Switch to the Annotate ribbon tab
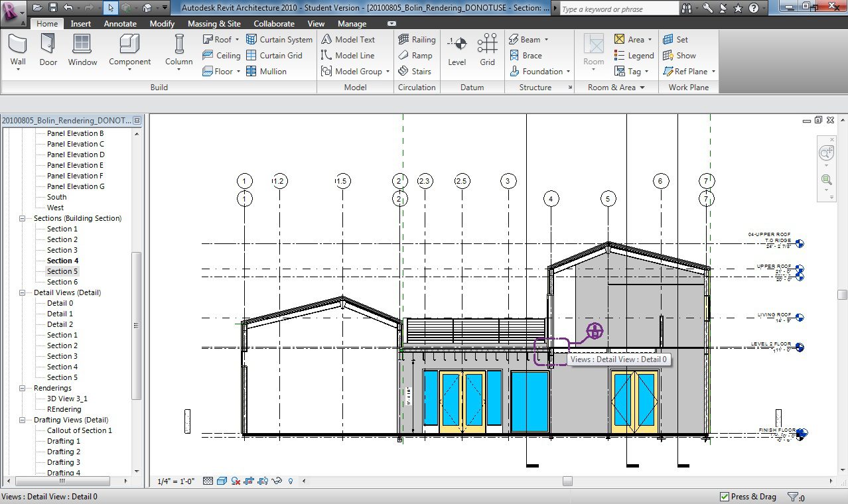This screenshot has height=504, width=848. (x=120, y=24)
